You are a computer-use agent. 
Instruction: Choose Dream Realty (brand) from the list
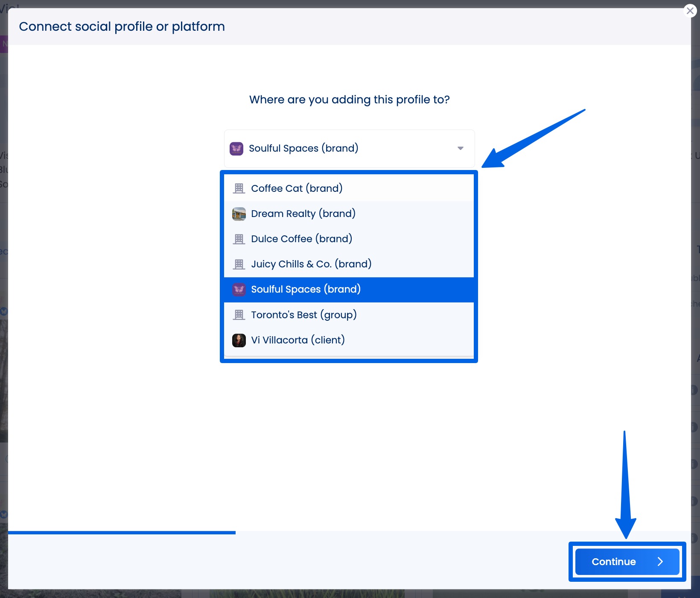pos(303,214)
